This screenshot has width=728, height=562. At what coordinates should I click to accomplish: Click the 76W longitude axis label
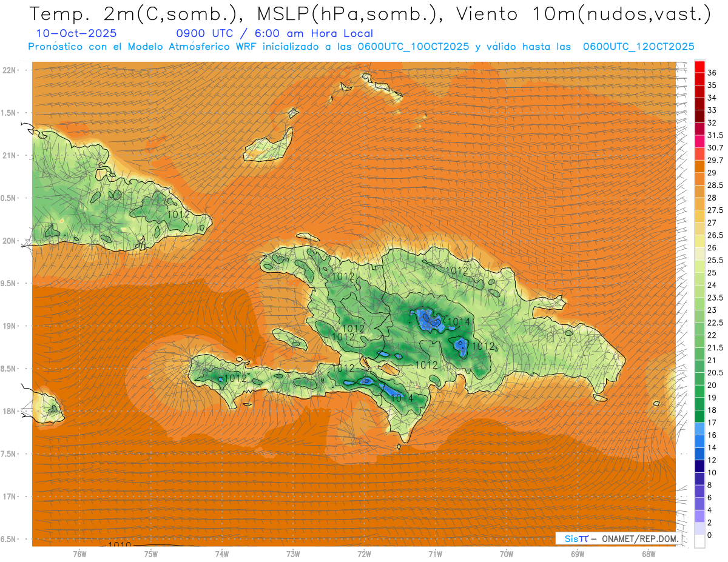pyautogui.click(x=79, y=554)
